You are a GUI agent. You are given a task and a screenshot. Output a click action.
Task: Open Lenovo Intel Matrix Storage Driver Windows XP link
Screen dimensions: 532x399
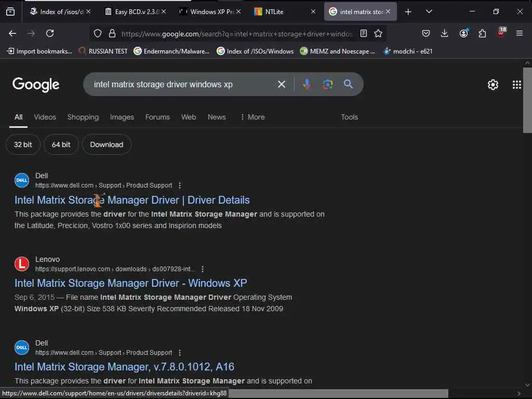point(130,283)
